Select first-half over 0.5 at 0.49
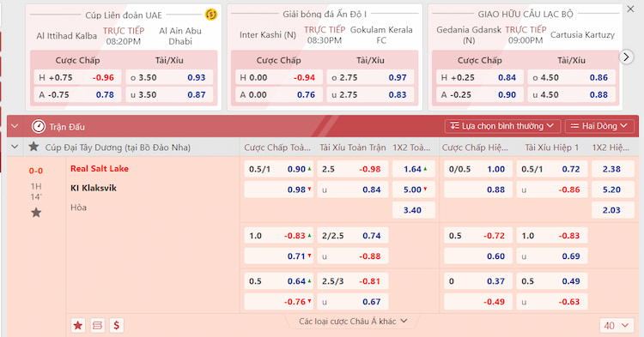 point(552,281)
